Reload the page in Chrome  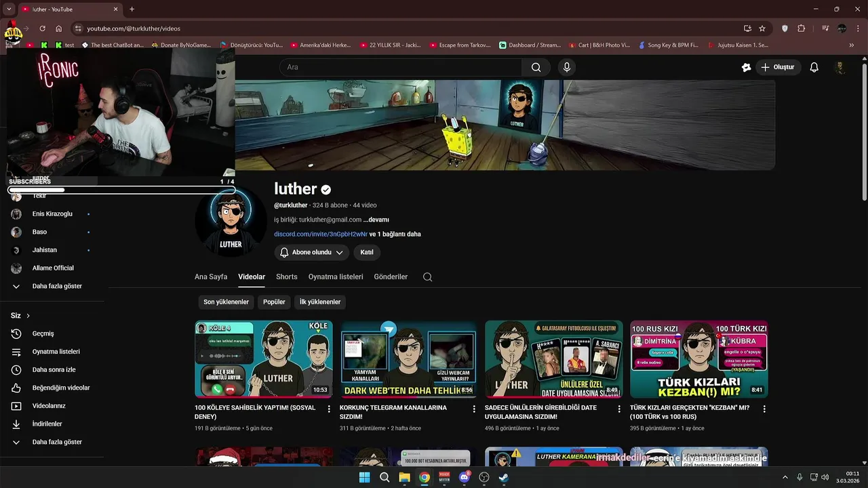(x=42, y=28)
